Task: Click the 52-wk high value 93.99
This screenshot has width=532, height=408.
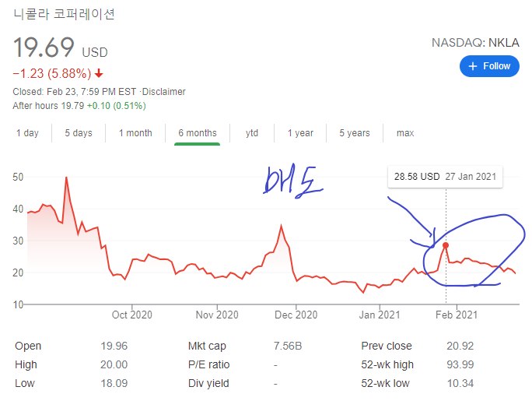Action: pyautogui.click(x=460, y=364)
